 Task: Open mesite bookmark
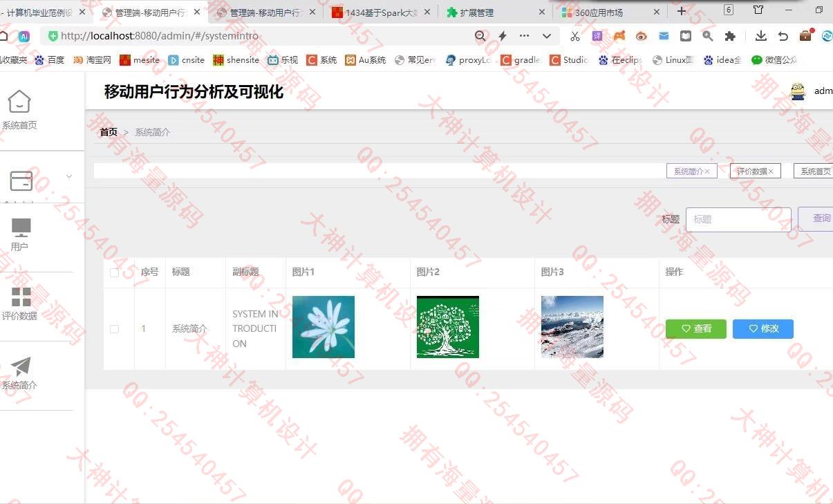[140, 60]
